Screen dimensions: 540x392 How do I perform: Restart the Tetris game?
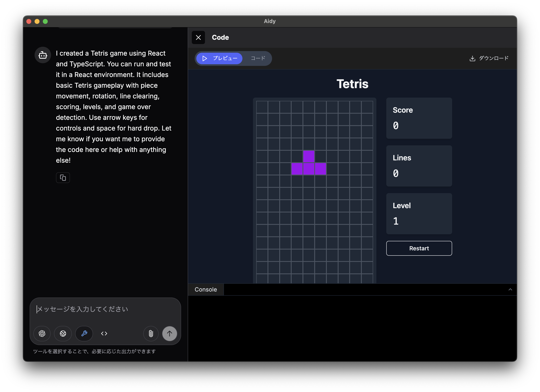[x=419, y=248]
